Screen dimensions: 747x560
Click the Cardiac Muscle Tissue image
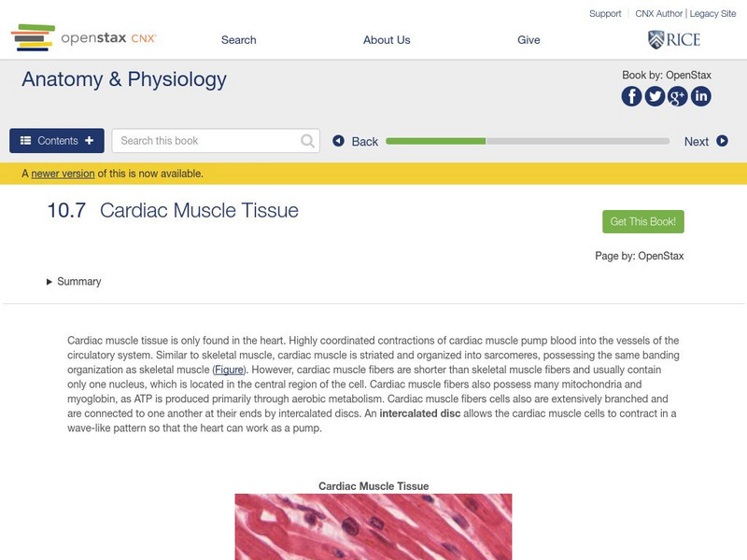click(373, 526)
